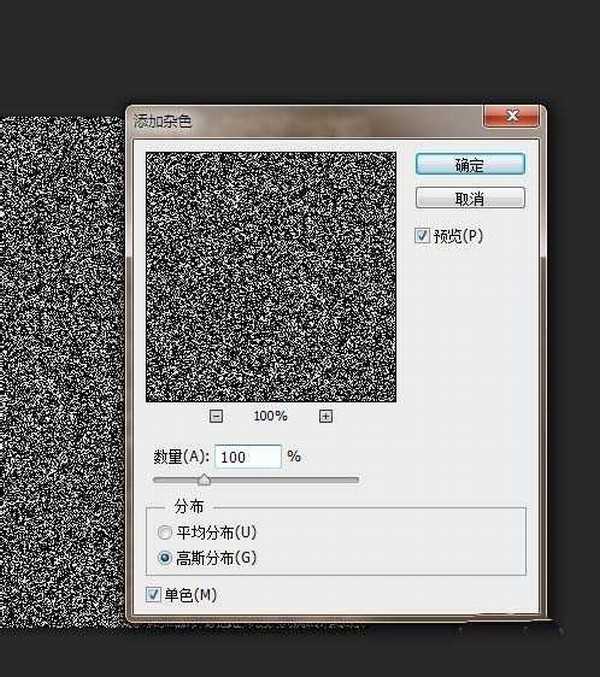Click the 数量 slider handle
The image size is (600, 677).
(204, 480)
